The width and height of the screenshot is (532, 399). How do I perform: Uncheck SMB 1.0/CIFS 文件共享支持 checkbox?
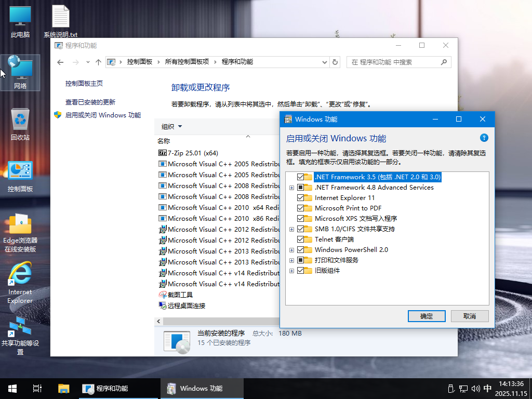click(300, 229)
